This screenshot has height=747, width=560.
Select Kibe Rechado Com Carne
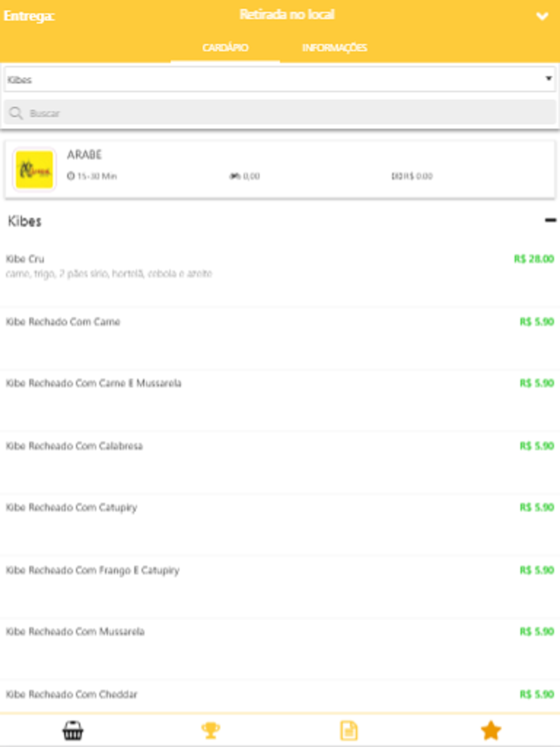click(x=280, y=338)
